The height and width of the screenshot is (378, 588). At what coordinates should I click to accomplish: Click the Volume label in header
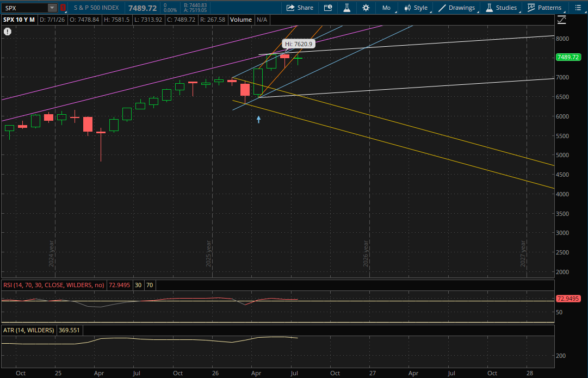tap(241, 20)
